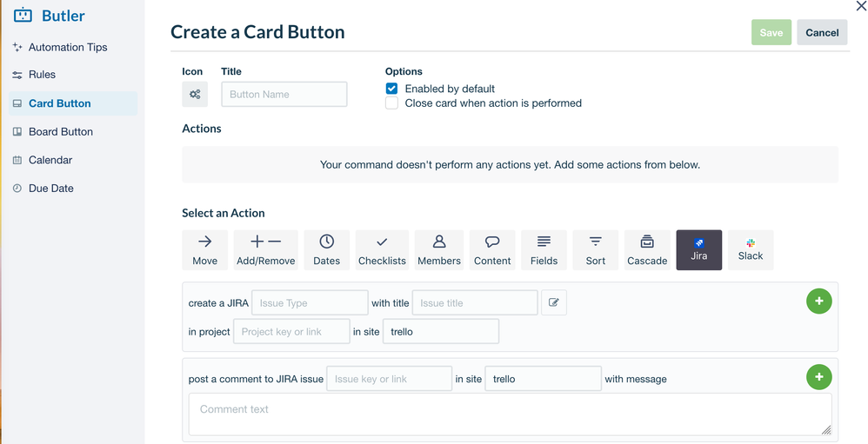Click the Issue title field

(475, 303)
